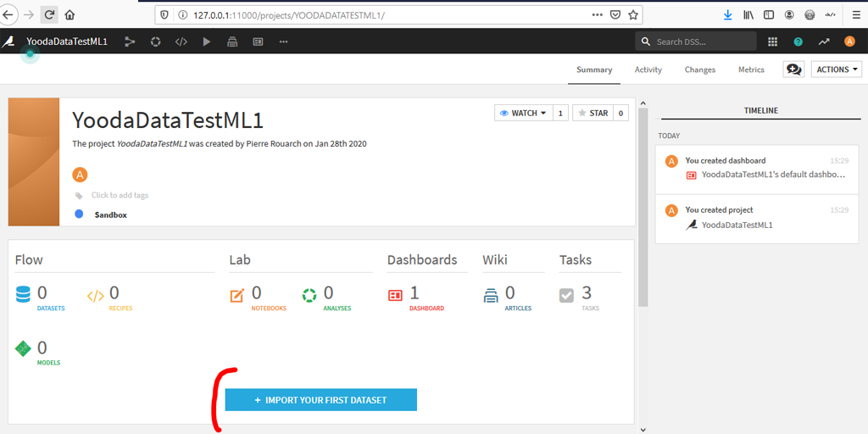Click the Search DSS field
868x434 pixels.
[696, 42]
